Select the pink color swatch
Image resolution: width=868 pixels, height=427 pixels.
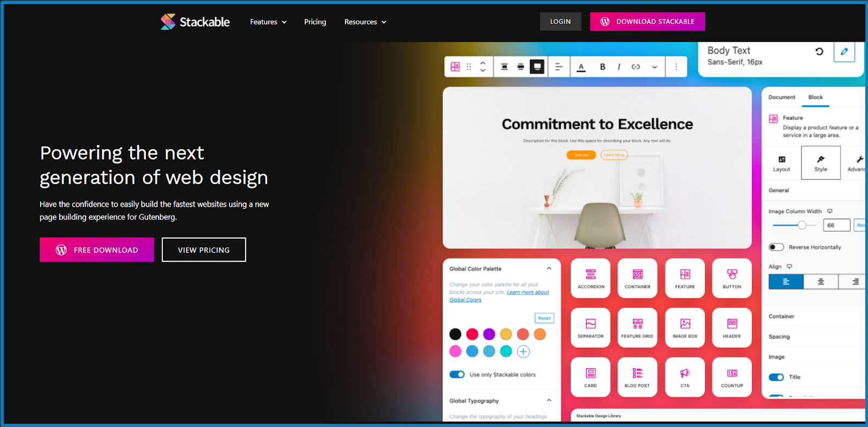pyautogui.click(x=455, y=352)
